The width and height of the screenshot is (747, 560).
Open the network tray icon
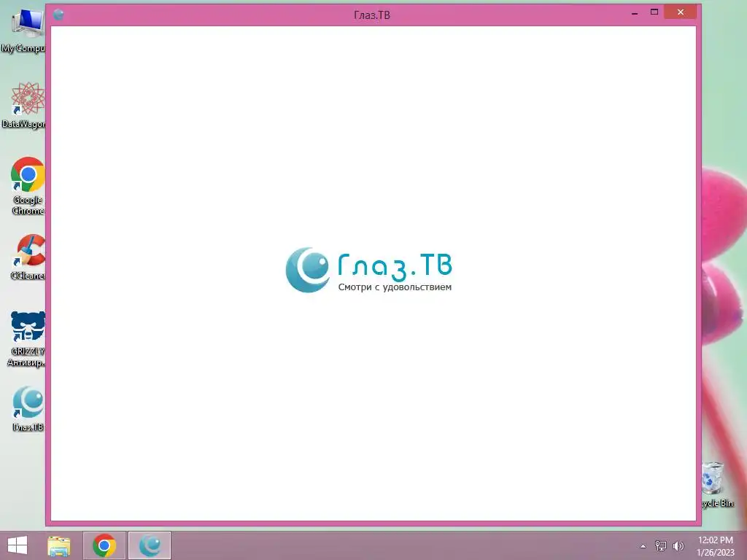[661, 545]
